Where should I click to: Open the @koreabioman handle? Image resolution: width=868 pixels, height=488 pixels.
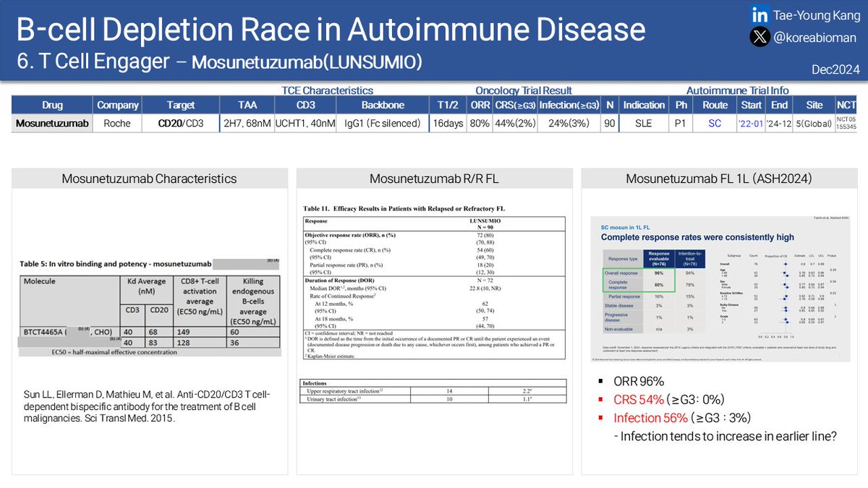pyautogui.click(x=814, y=38)
